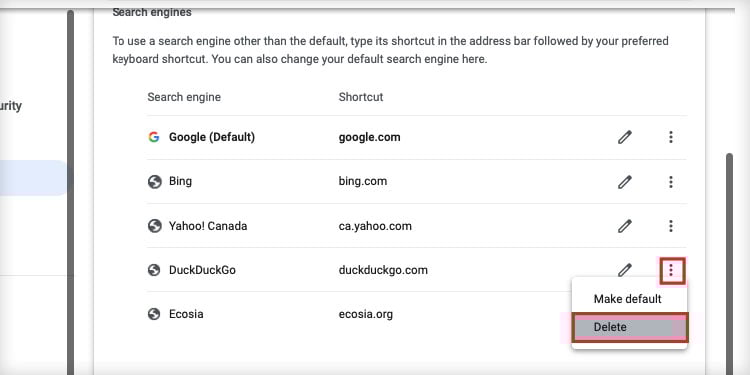Edit the Bing search engine entry
This screenshot has height=375, width=750.
click(624, 182)
